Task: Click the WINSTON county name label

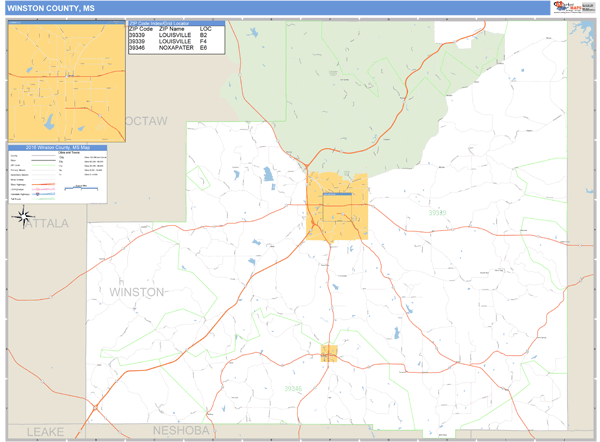Action: (x=135, y=292)
